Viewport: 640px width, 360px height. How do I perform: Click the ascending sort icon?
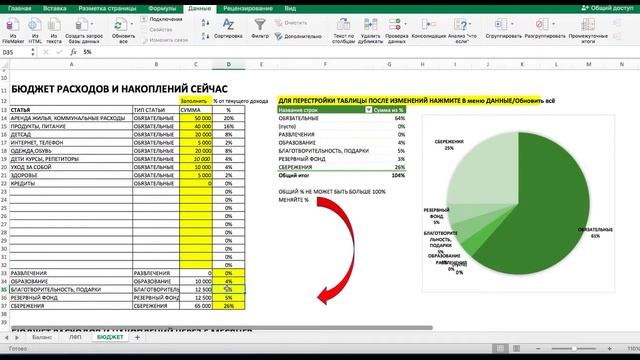pos(205,23)
